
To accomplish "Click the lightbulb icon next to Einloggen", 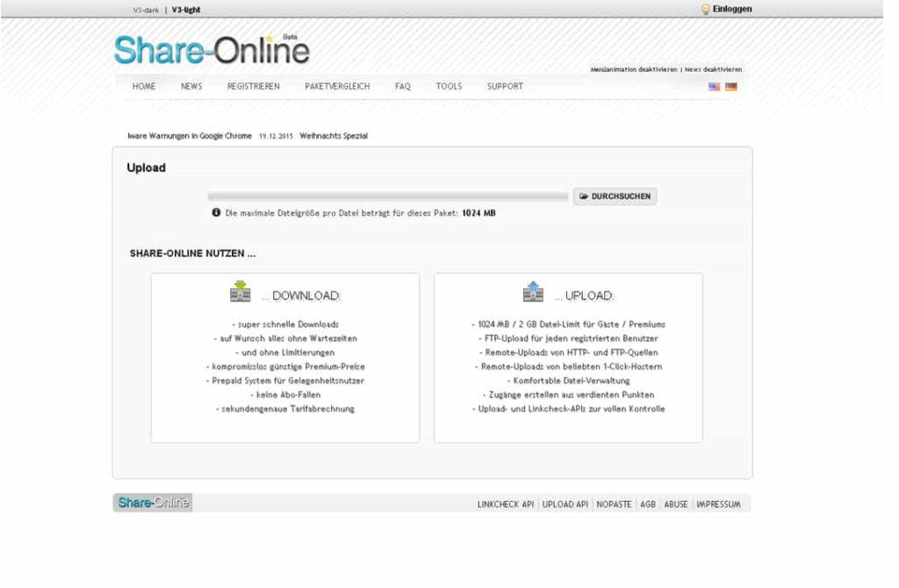I will point(705,9).
